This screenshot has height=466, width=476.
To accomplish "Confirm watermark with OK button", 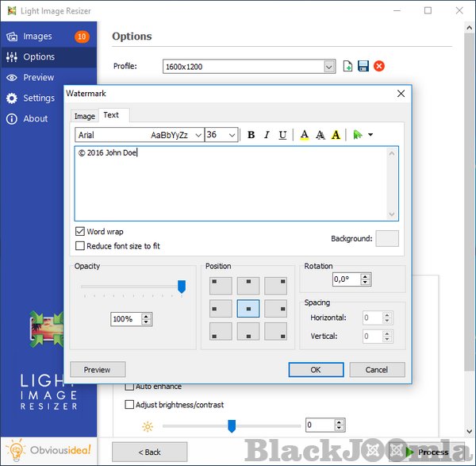I will [x=316, y=369].
